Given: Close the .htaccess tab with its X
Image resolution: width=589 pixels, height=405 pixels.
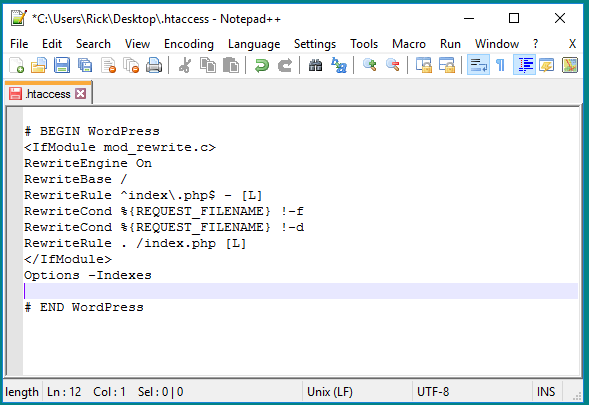Looking at the screenshot, I should pos(80,94).
